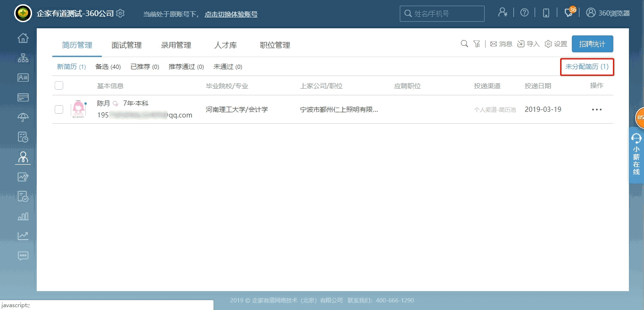Click the 姓名/手机号 search input field
The image size is (644, 310).
(446, 14)
